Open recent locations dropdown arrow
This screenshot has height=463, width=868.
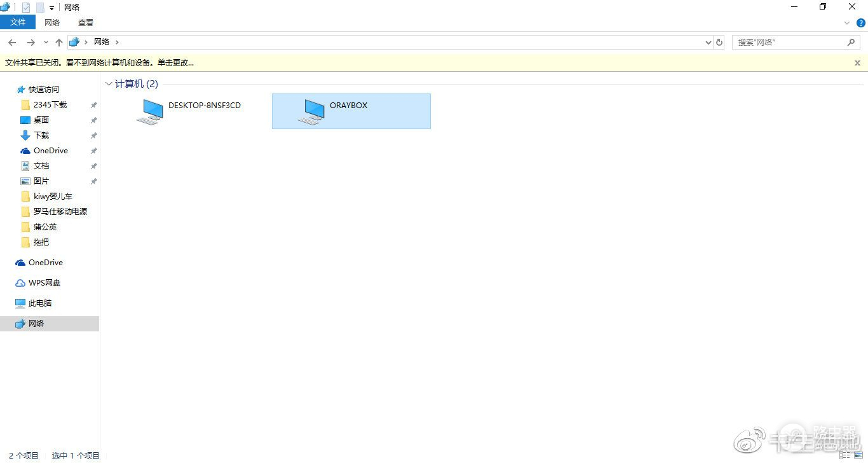click(46, 42)
